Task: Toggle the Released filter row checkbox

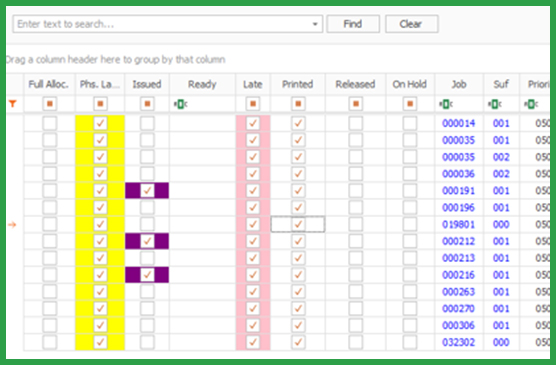Action: coord(356,104)
